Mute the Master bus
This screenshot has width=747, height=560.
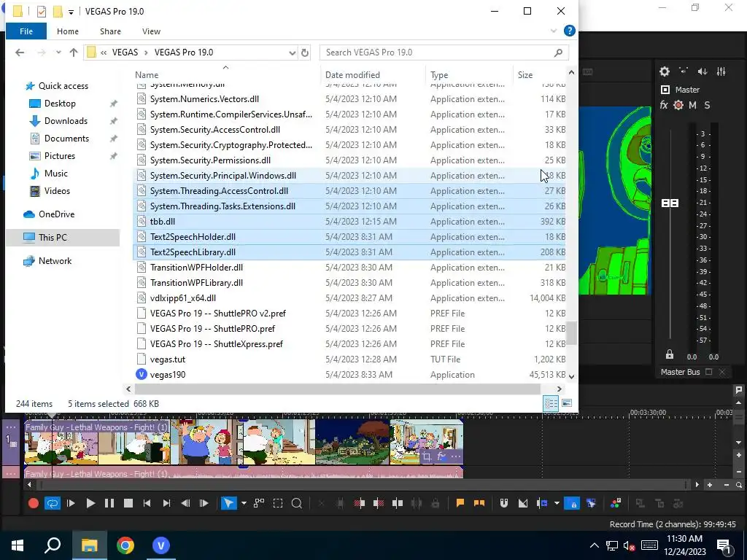tap(693, 105)
